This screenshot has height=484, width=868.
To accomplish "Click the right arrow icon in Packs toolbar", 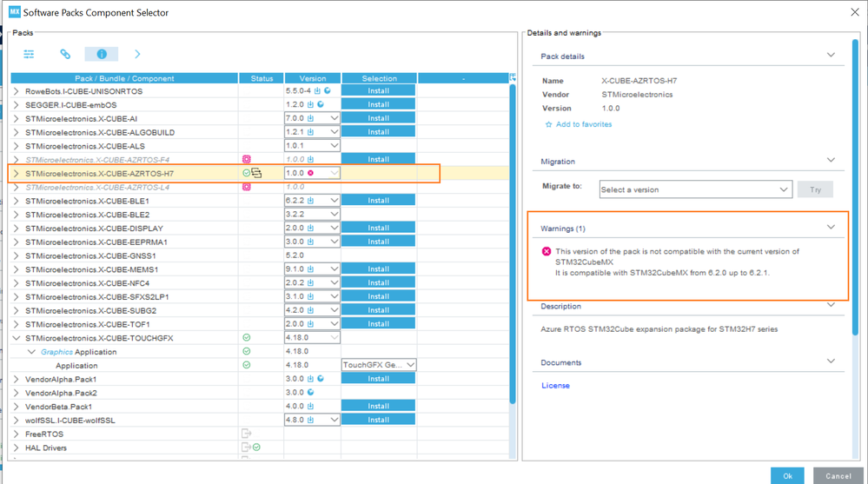I will [x=137, y=54].
